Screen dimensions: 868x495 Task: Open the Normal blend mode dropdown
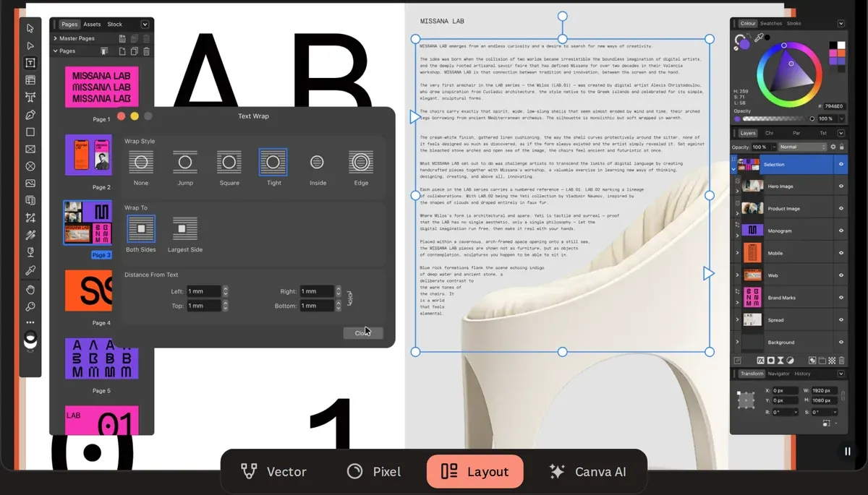tap(801, 147)
